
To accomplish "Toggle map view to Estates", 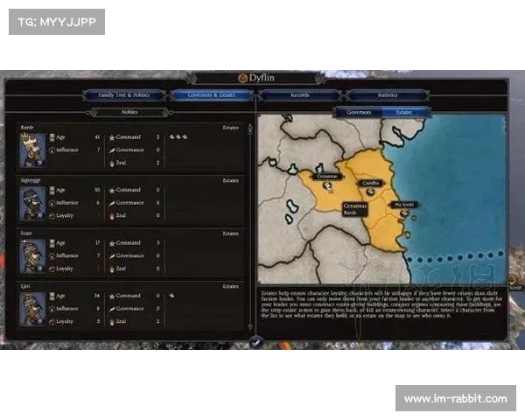I will click(x=405, y=112).
